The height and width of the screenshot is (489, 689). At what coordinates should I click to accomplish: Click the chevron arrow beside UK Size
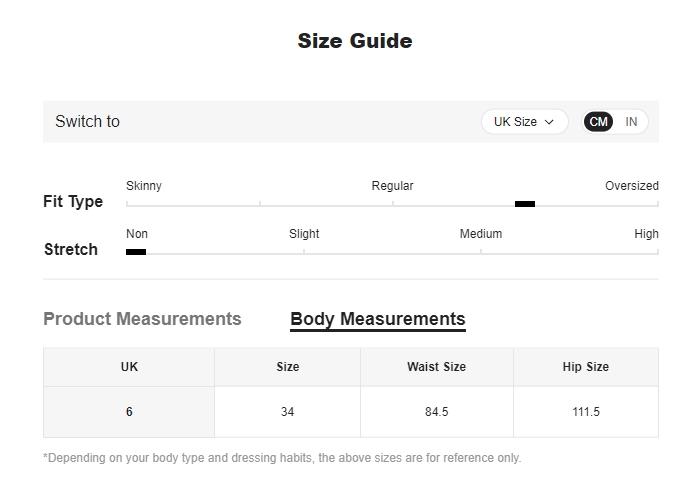[x=549, y=122]
